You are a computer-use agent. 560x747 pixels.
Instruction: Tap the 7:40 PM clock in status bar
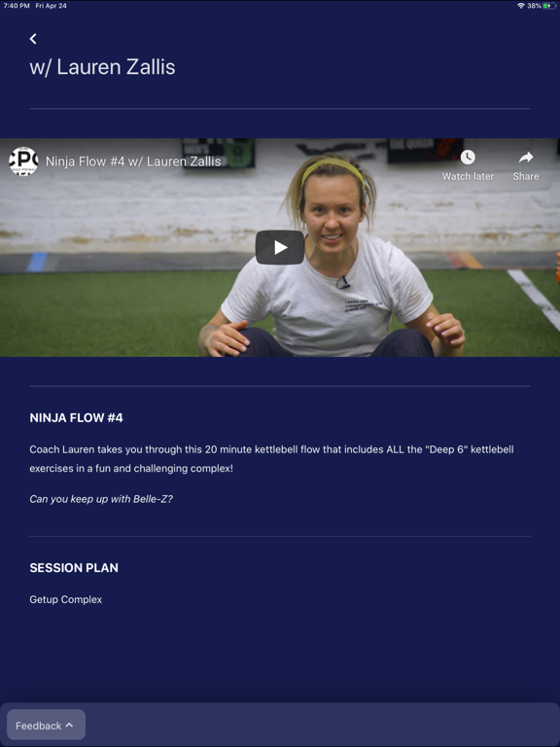[17, 6]
